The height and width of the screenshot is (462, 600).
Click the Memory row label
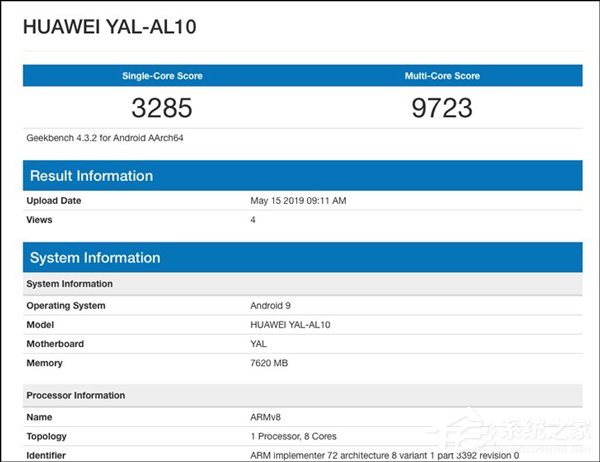point(44,363)
